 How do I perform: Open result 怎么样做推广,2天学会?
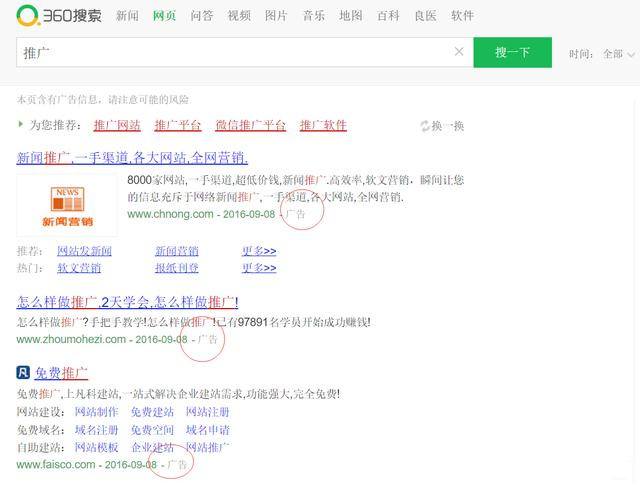(x=127, y=303)
